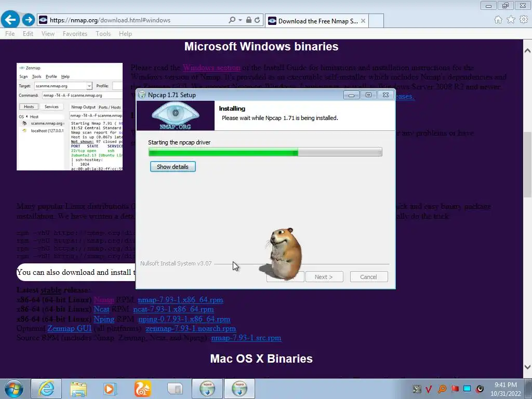Click the 'Nullsoft Install System v3.07' text

click(x=176, y=263)
